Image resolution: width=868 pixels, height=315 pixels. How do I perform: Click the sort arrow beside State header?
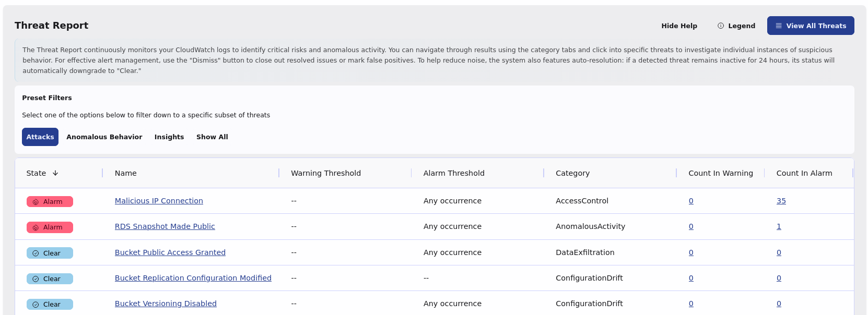55,173
